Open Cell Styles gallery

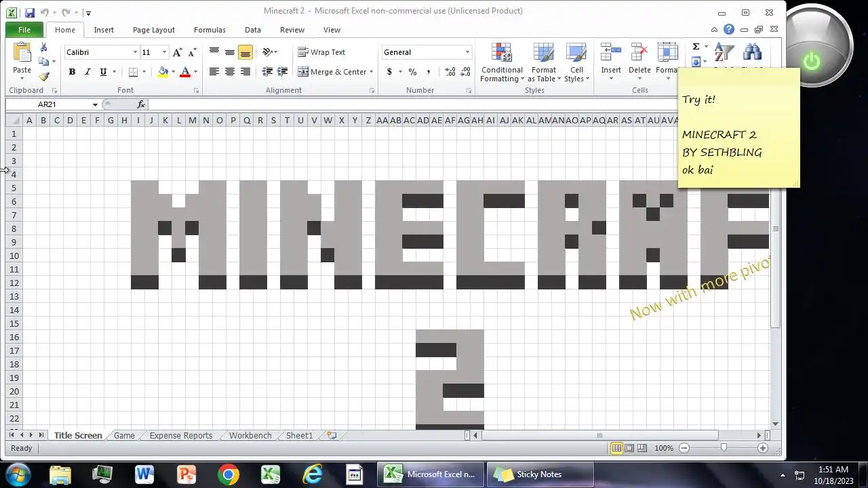click(577, 63)
